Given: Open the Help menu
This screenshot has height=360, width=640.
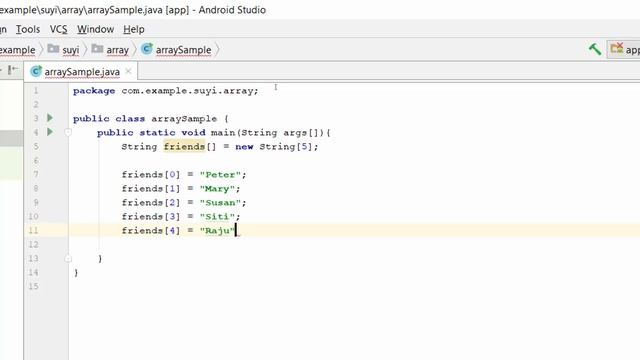Looking at the screenshot, I should [x=134, y=29].
